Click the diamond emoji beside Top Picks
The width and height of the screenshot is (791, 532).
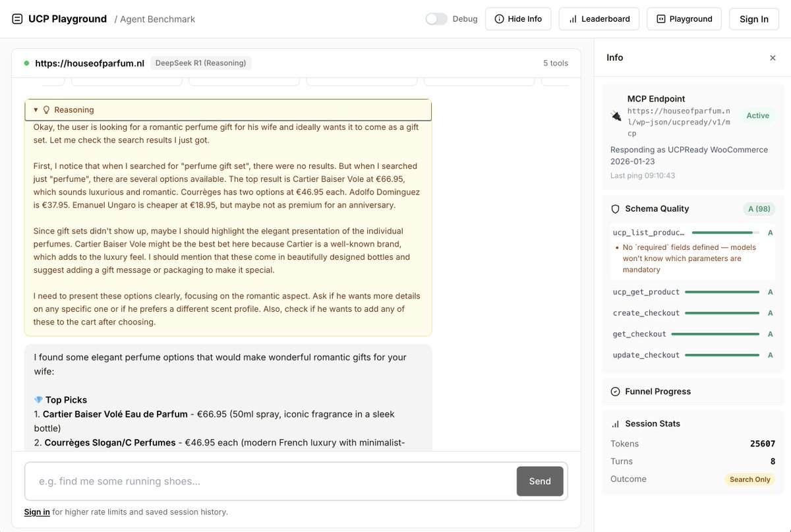point(38,400)
